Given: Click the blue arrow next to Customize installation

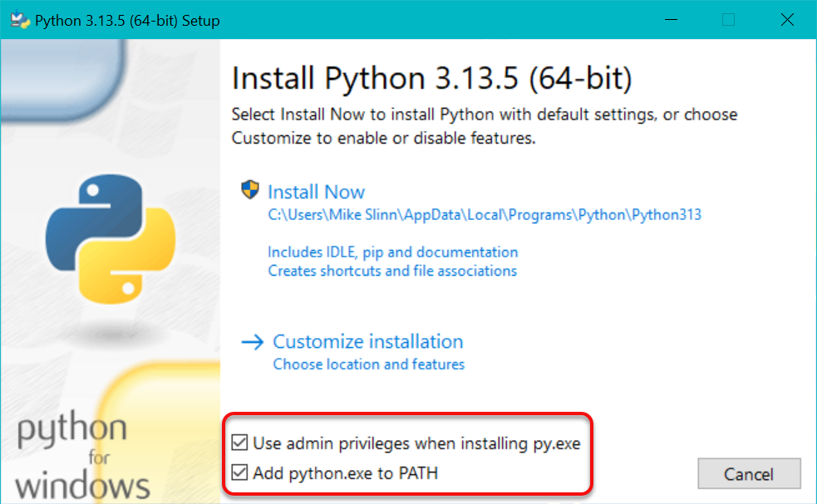Looking at the screenshot, I should pos(252,341).
